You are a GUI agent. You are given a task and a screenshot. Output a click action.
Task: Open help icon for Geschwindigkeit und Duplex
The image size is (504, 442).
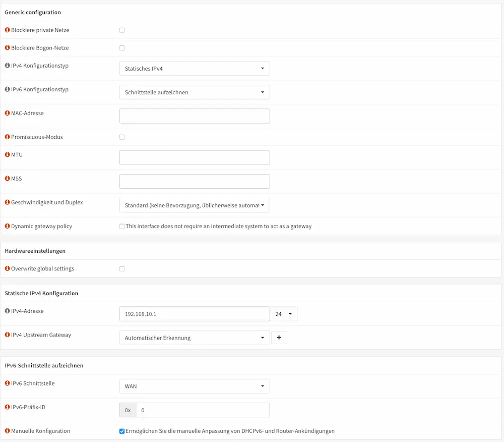(7, 202)
